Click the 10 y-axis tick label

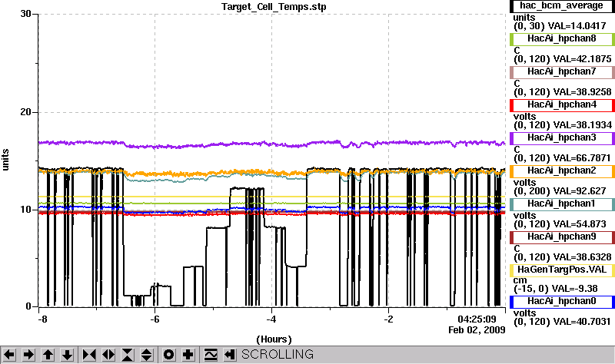pyautogui.click(x=26, y=210)
